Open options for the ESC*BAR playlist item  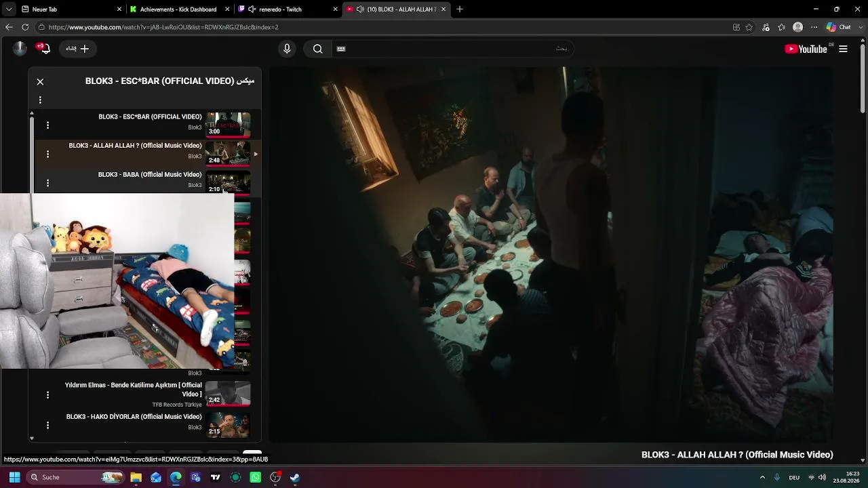47,125
